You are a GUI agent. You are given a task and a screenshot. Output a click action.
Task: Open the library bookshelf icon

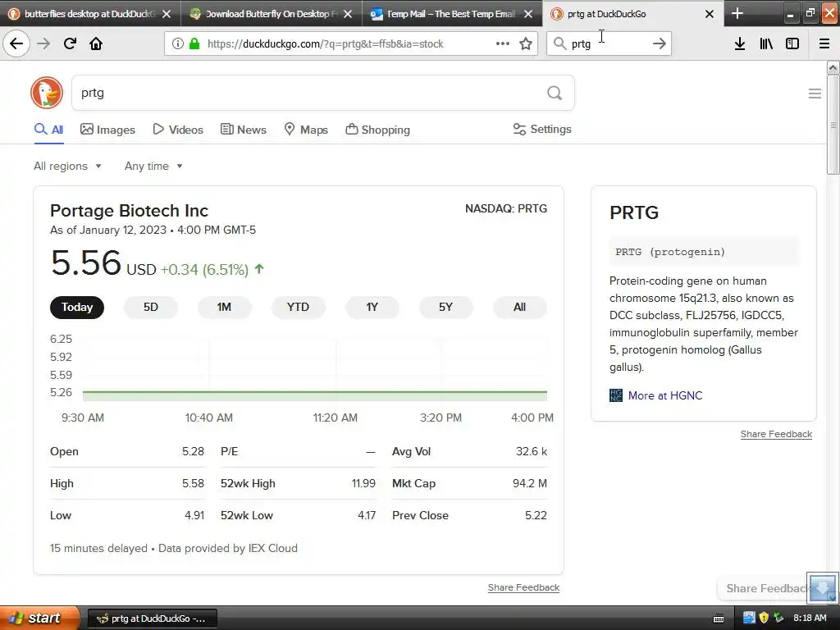[x=766, y=43]
